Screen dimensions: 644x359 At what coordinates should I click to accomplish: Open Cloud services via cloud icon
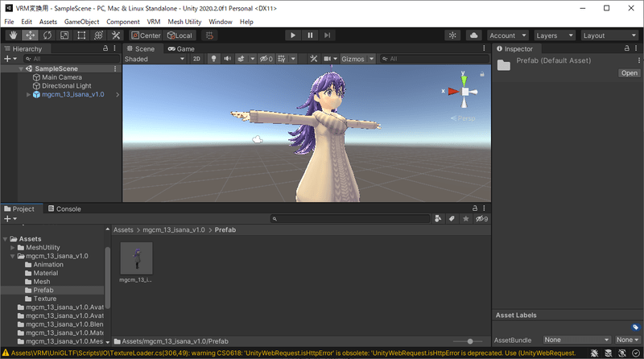tap(473, 35)
